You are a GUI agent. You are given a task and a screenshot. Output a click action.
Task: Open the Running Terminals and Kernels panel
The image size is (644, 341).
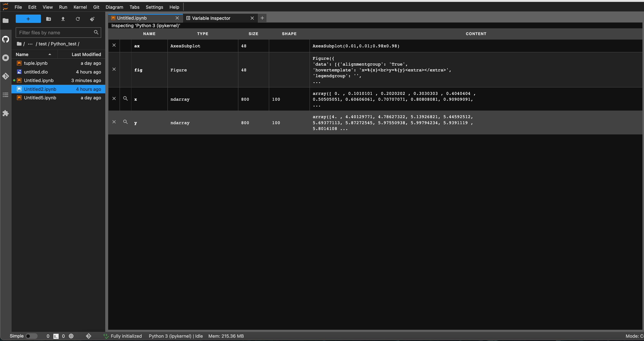(x=5, y=58)
